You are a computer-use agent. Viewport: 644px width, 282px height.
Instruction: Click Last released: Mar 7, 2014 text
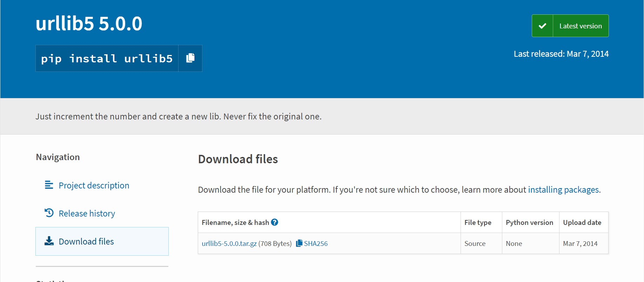[x=561, y=54]
